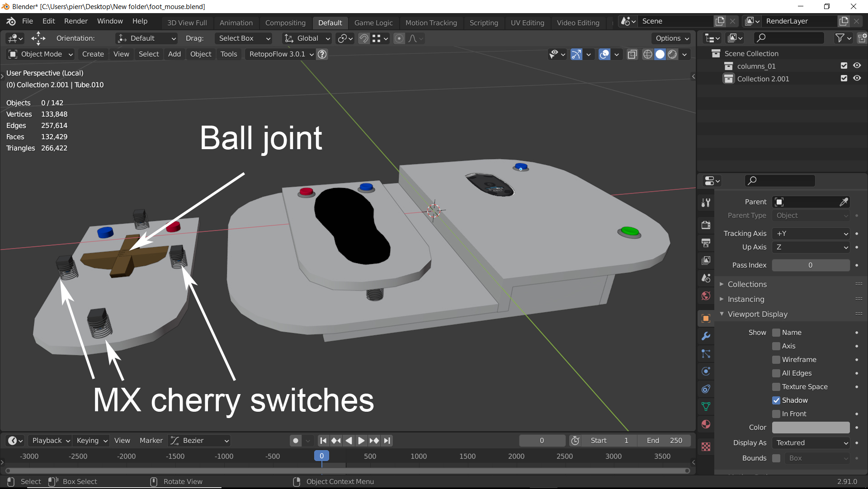This screenshot has height=489, width=868.
Task: Open the Window menu
Action: pyautogui.click(x=110, y=21)
